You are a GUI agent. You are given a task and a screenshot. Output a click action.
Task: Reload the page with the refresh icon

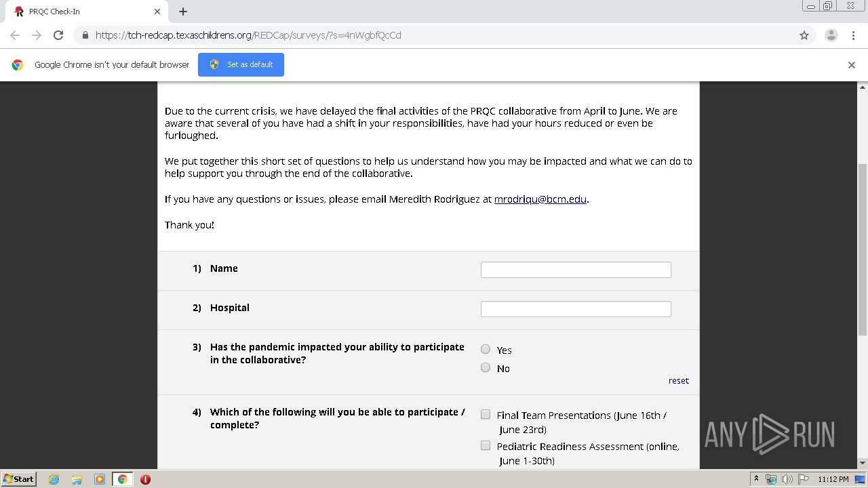[x=58, y=35]
